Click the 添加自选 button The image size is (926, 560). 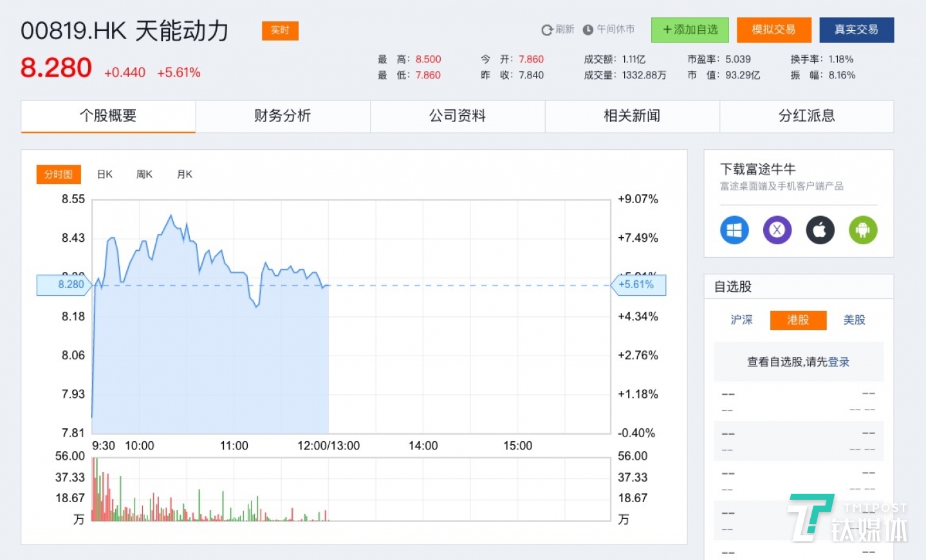coord(690,30)
